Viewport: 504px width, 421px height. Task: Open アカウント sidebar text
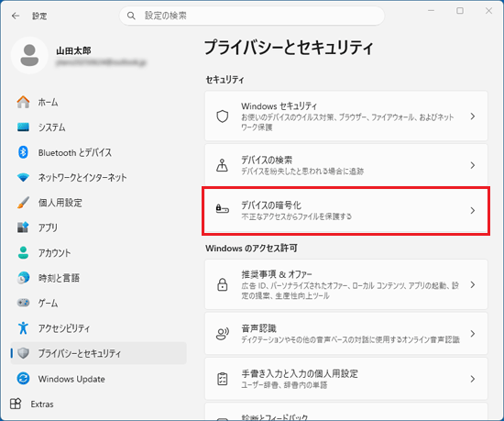point(54,252)
